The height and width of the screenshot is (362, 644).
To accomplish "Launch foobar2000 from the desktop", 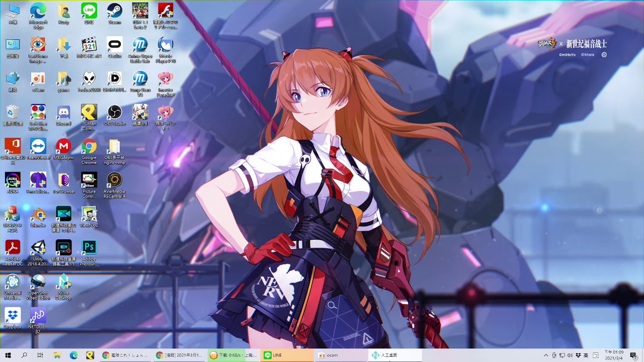I will click(89, 82).
